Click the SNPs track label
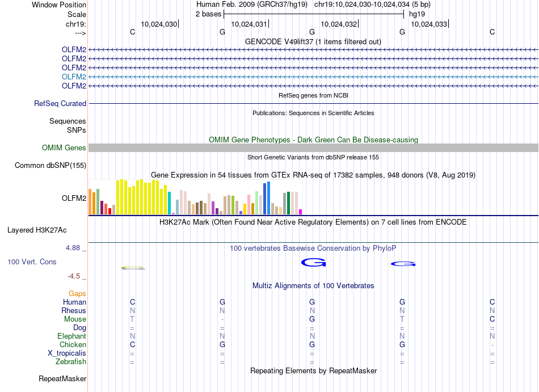539x392 pixels. pos(77,130)
